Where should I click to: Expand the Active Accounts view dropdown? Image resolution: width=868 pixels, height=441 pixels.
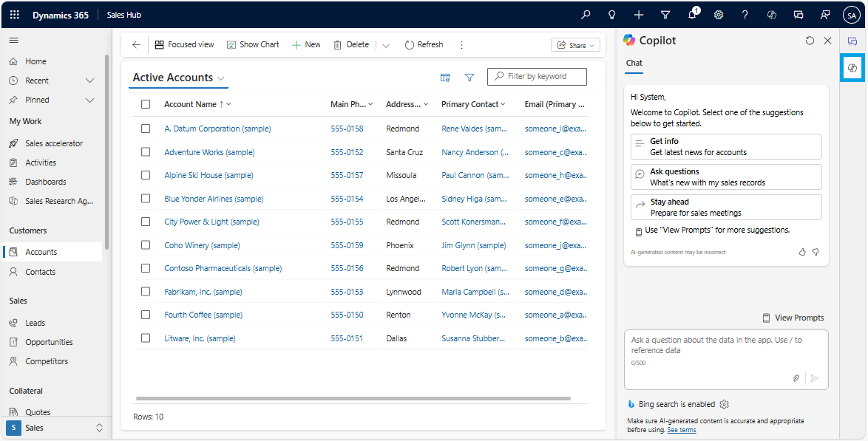(221, 78)
